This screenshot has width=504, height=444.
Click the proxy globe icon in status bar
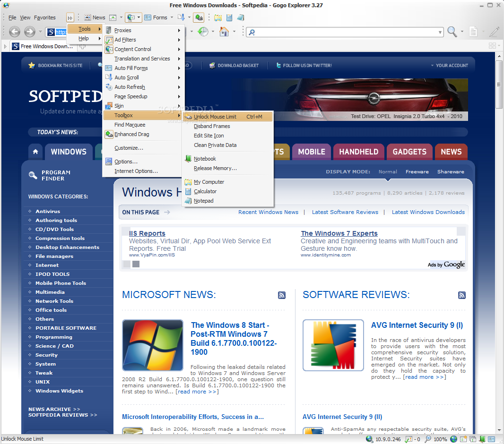point(370,439)
